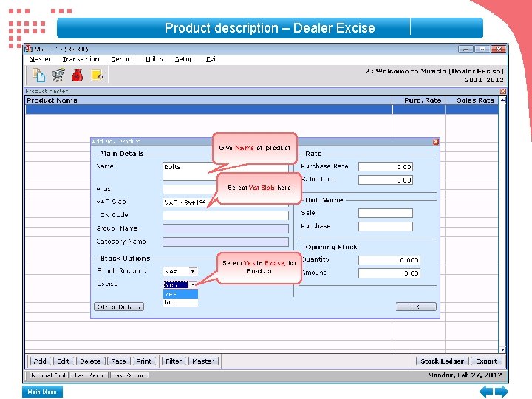The image size is (532, 399).
Task: Open the Stock Ledger
Action: [x=442, y=361]
